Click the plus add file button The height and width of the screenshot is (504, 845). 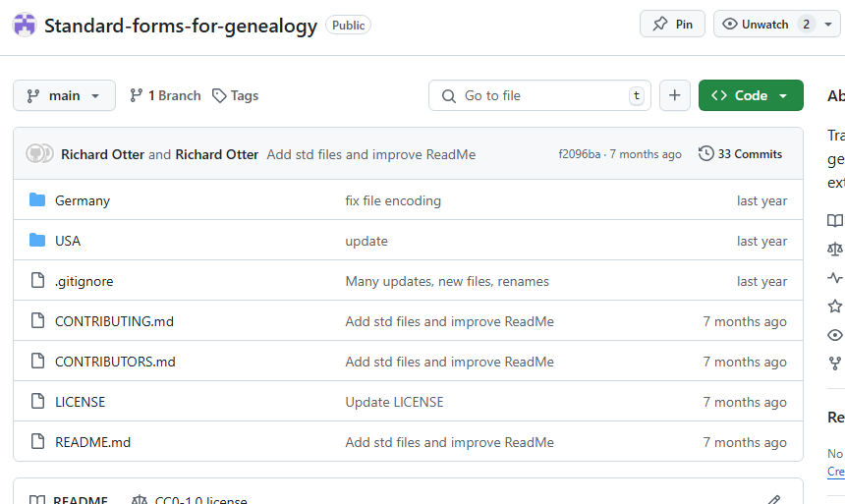(674, 95)
